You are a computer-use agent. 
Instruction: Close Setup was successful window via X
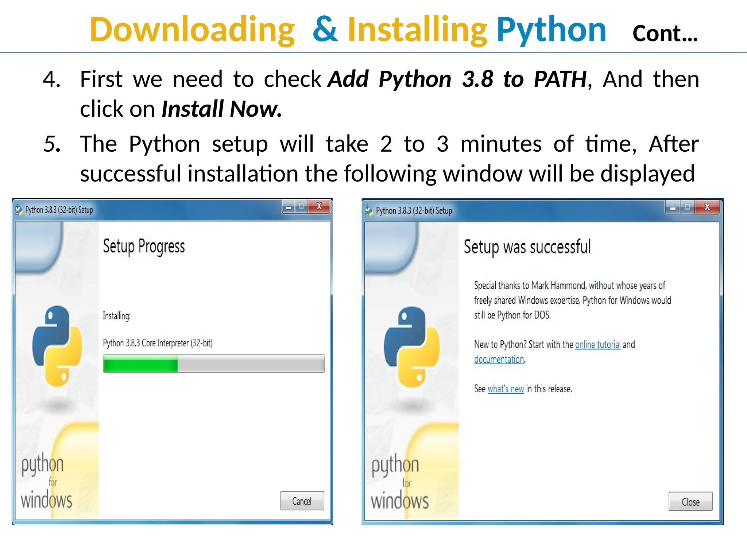click(x=707, y=207)
